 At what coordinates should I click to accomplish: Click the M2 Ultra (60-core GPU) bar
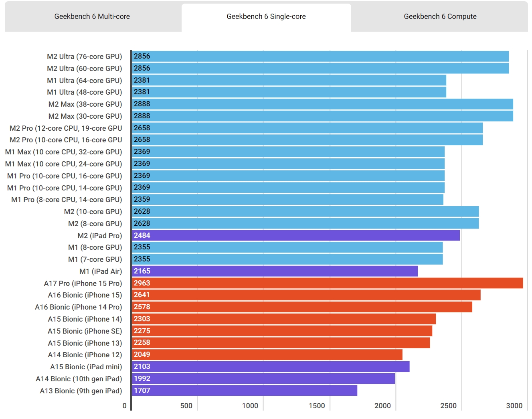pyautogui.click(x=320, y=68)
